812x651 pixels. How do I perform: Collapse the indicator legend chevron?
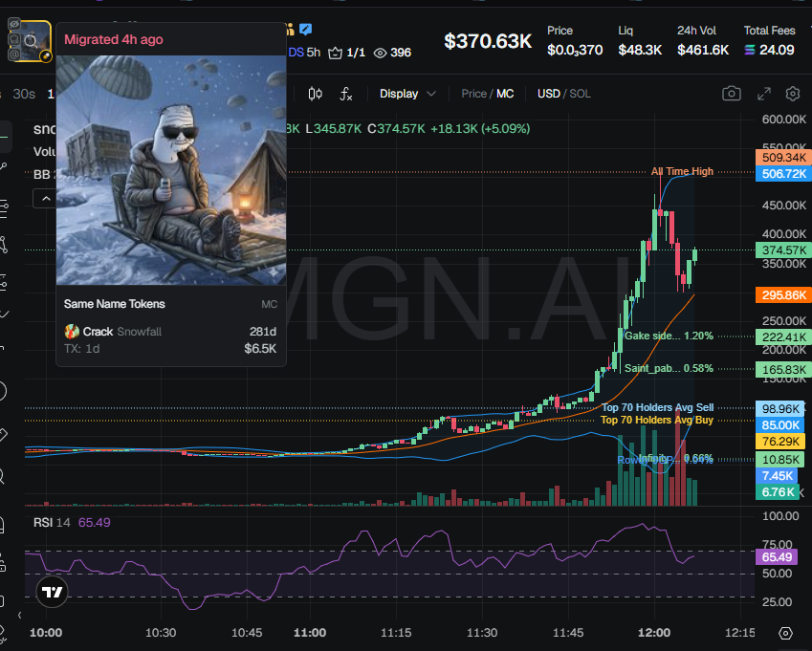[46, 199]
